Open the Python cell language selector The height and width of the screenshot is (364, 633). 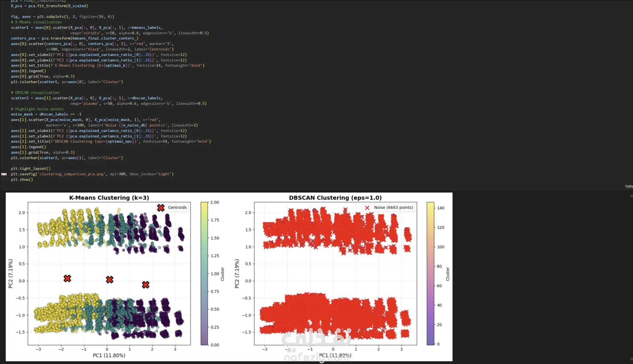(x=629, y=187)
